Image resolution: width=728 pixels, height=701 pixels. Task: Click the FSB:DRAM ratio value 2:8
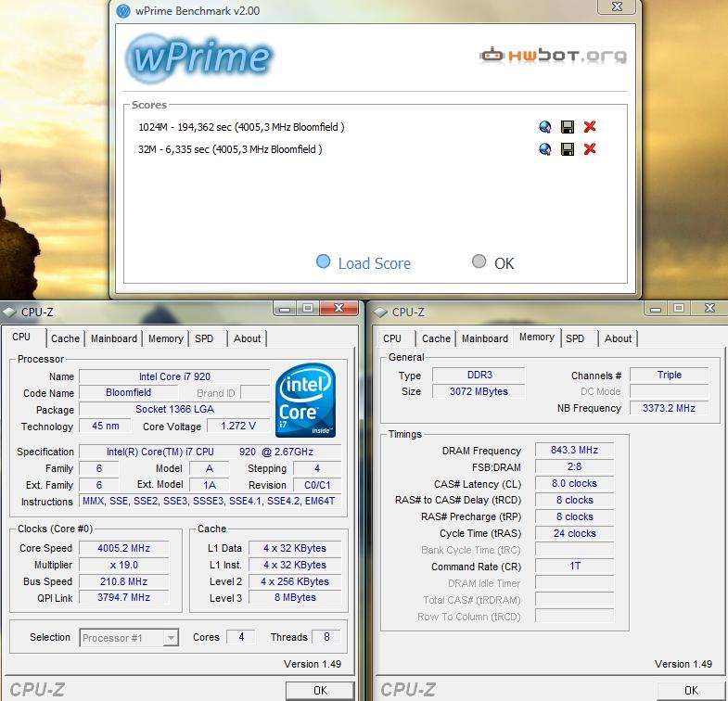[574, 466]
